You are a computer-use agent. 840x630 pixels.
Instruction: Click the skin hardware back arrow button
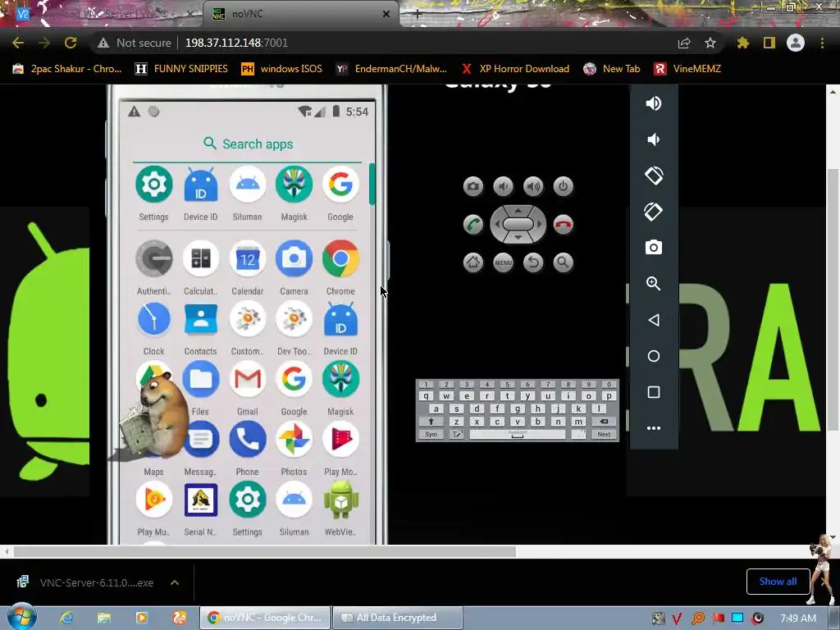(x=533, y=262)
